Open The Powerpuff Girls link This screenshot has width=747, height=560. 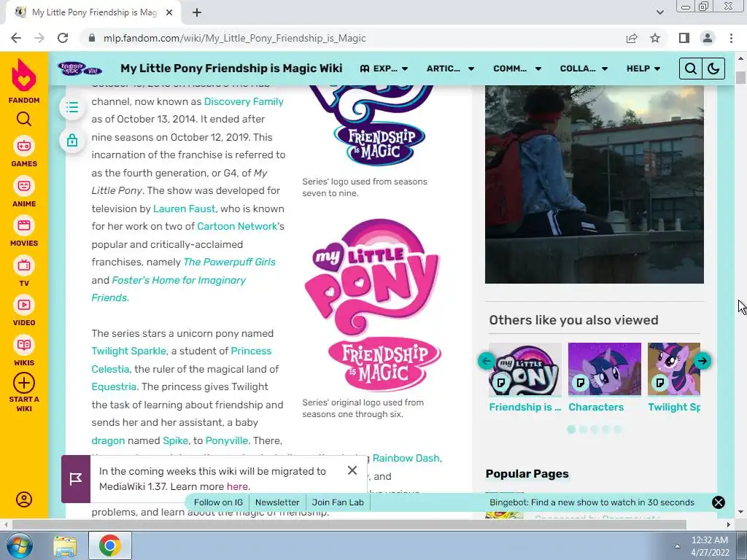[x=229, y=262]
